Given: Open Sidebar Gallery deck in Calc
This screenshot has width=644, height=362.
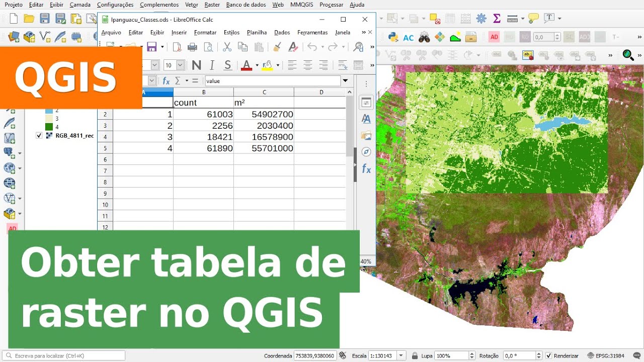Looking at the screenshot, I should click(366, 136).
